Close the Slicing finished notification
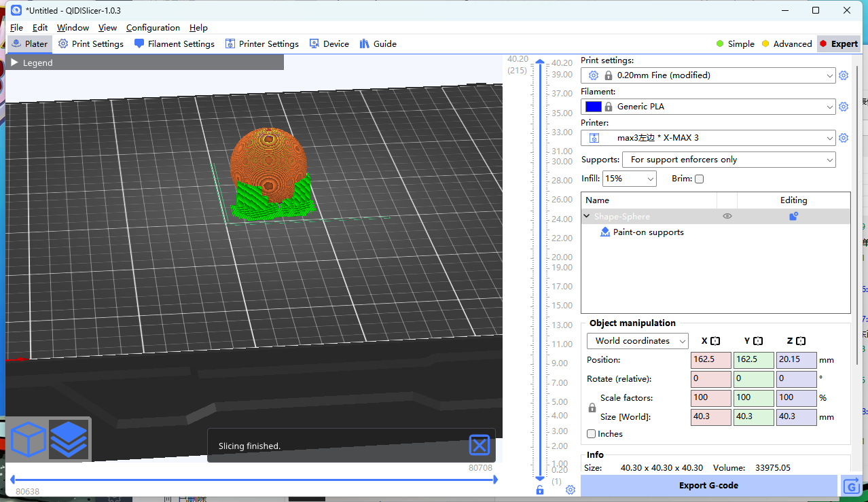The height and width of the screenshot is (502, 868). 480,446
